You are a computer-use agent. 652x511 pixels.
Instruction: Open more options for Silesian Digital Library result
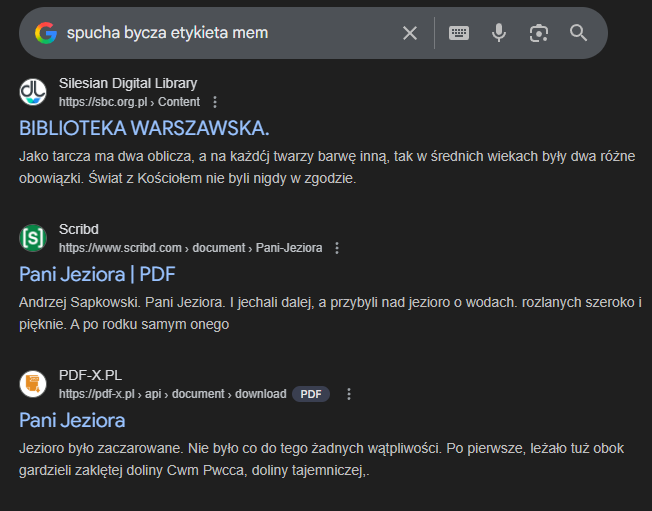tap(215, 102)
